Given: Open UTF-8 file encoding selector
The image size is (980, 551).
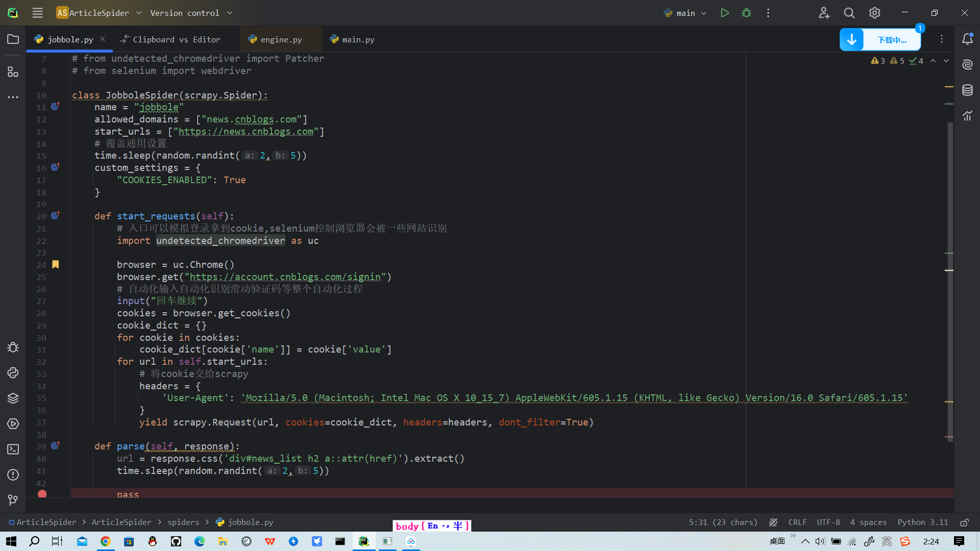Looking at the screenshot, I should pos(828,522).
